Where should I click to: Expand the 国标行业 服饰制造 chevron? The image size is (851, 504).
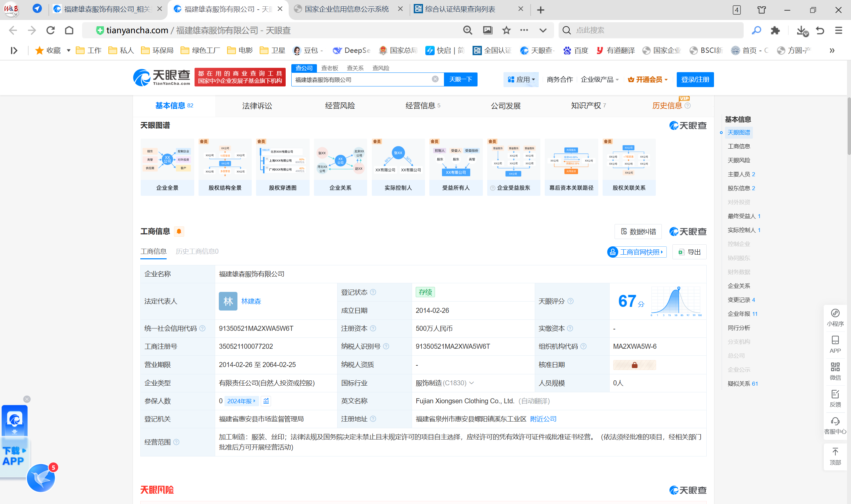[x=472, y=383]
